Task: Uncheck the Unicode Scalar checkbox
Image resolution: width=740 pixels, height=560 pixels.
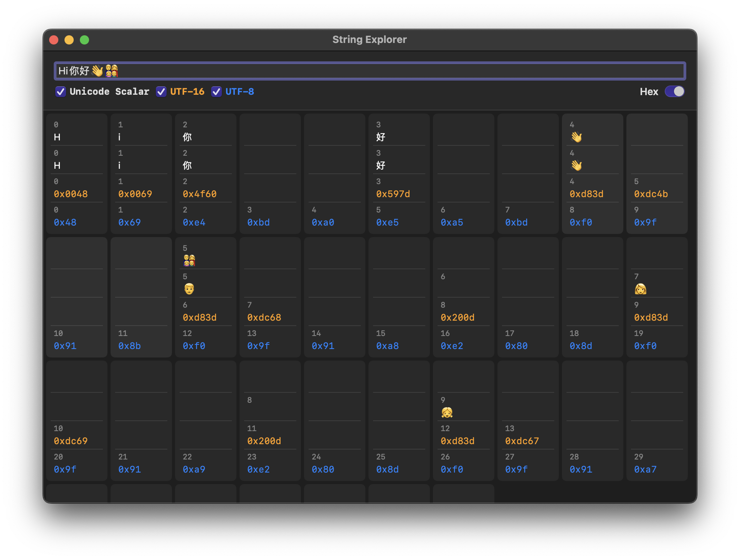Action: [61, 92]
